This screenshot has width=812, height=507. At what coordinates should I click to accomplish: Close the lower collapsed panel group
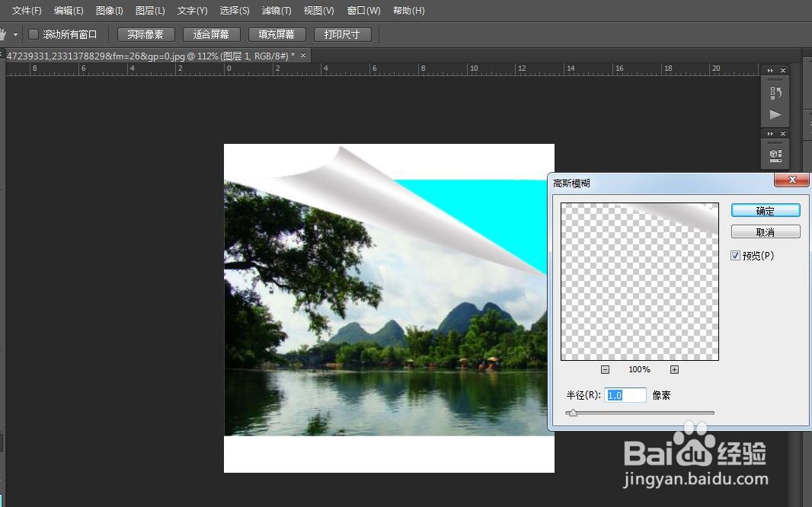[783, 133]
